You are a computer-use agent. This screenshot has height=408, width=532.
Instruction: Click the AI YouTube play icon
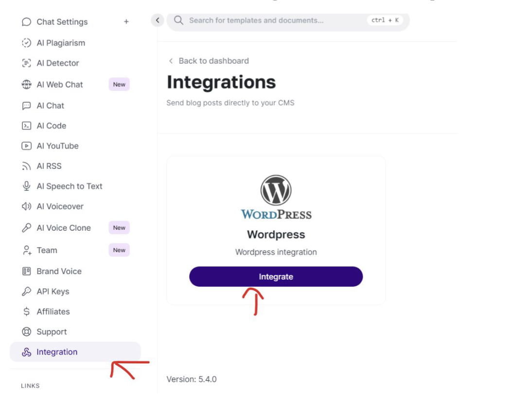click(26, 146)
